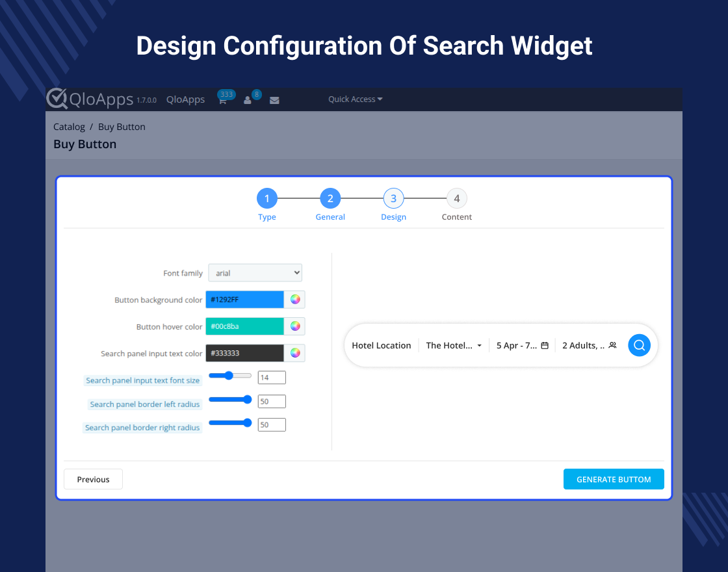
Task: Click the 333 cart badge
Action: coord(227,95)
